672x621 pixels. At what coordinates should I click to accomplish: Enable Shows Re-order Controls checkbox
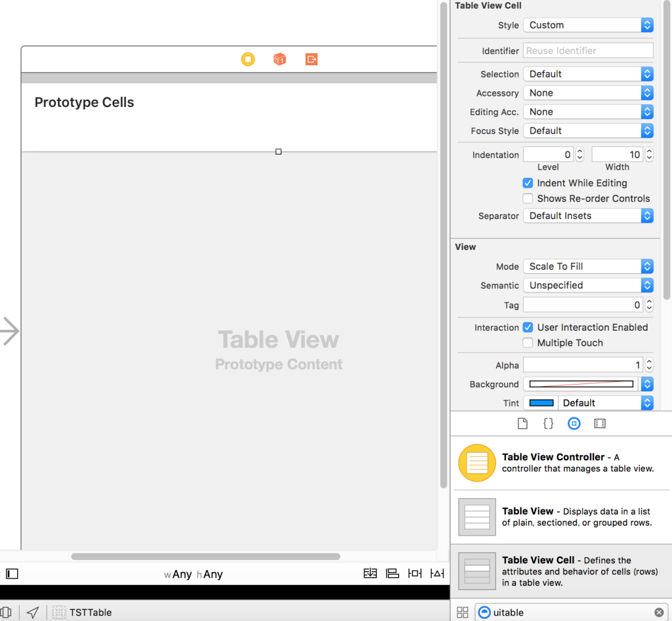pyautogui.click(x=528, y=198)
